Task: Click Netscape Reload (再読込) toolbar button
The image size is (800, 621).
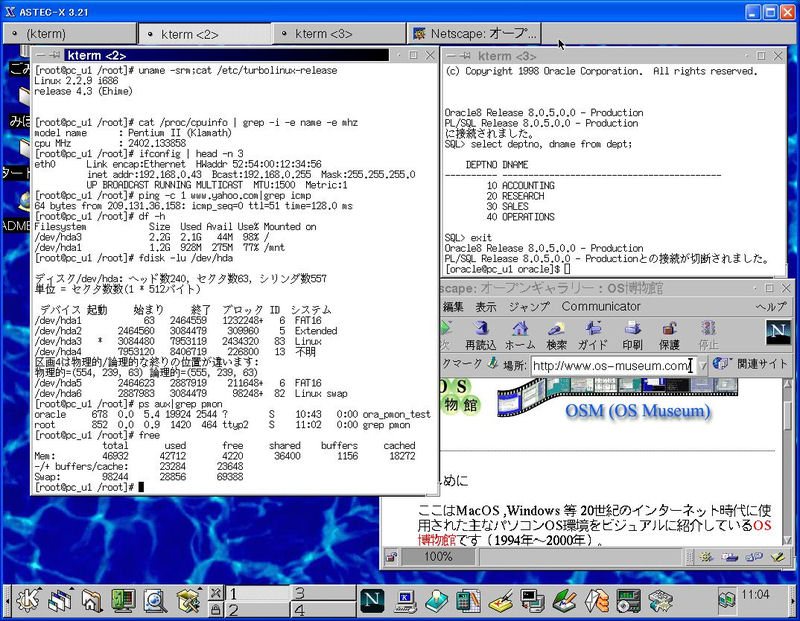Action: [481, 336]
